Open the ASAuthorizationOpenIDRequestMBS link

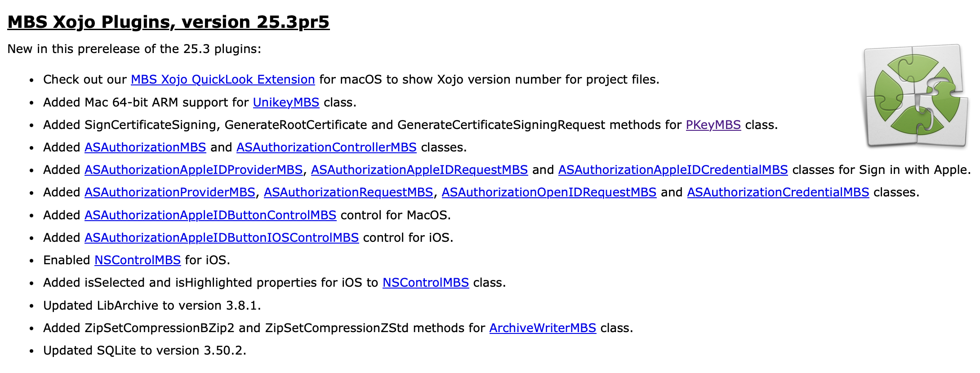click(549, 192)
